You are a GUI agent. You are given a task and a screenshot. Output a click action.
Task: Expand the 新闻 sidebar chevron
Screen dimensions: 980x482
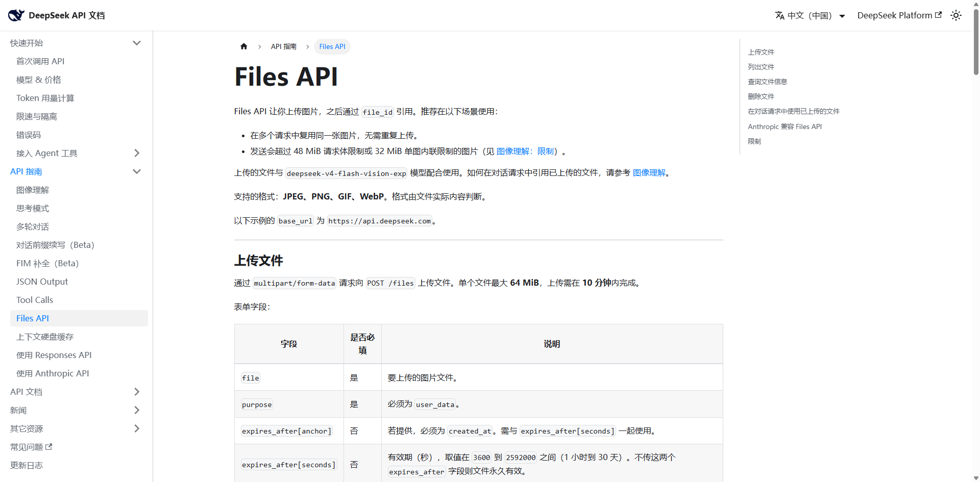pyautogui.click(x=137, y=410)
